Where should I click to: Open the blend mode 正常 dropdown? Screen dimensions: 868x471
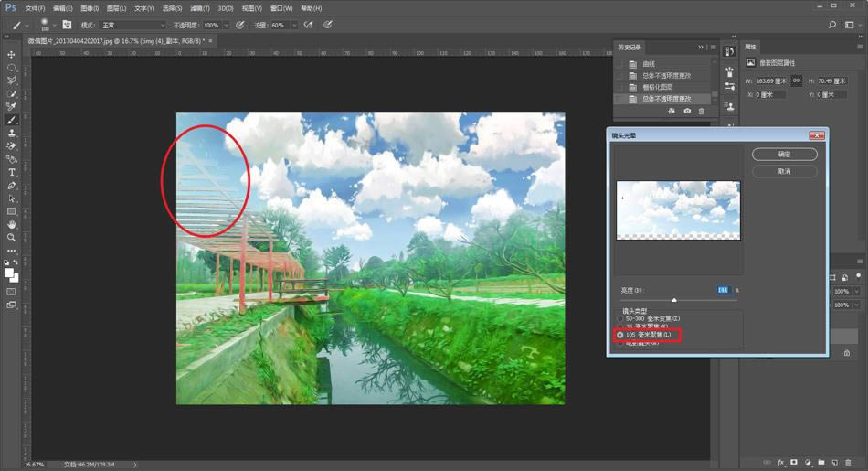[132, 25]
